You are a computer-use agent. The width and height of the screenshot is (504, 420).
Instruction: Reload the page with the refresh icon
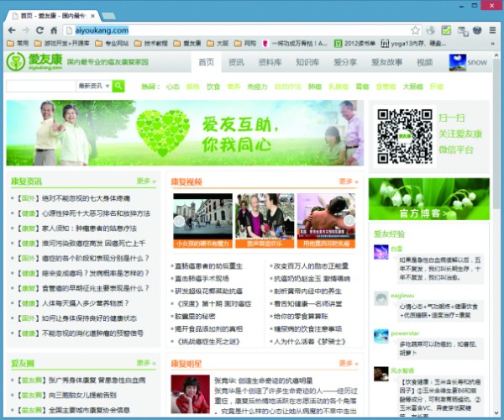pos(42,29)
